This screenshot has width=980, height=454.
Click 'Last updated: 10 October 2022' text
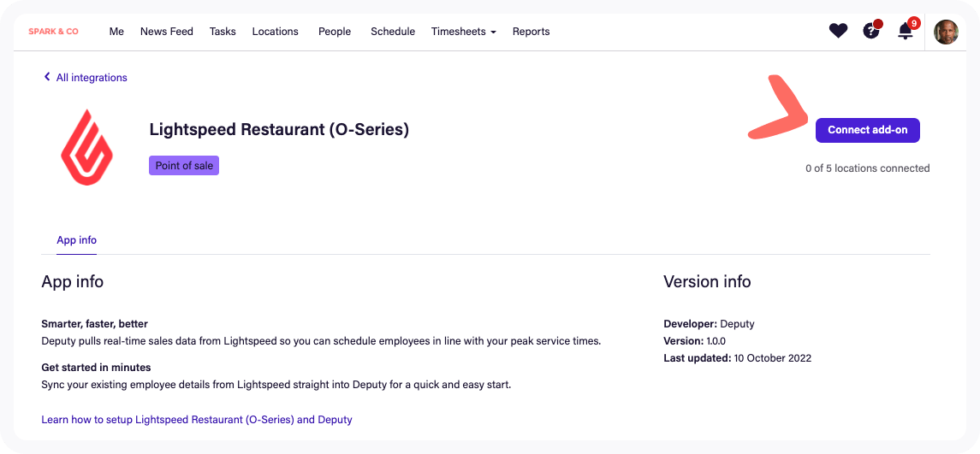point(738,358)
